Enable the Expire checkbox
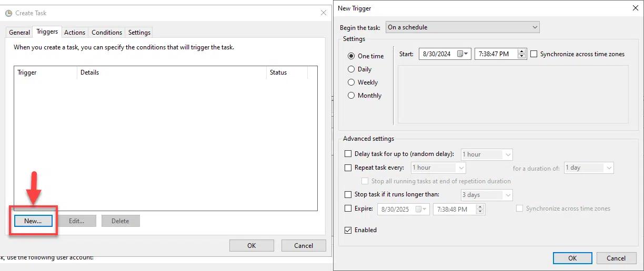The height and width of the screenshot is (271, 644). (348, 209)
